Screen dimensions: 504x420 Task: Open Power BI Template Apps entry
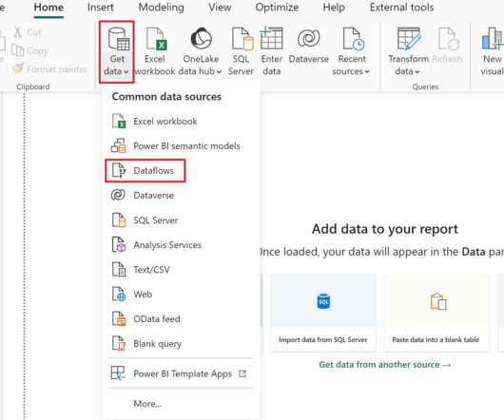click(181, 373)
